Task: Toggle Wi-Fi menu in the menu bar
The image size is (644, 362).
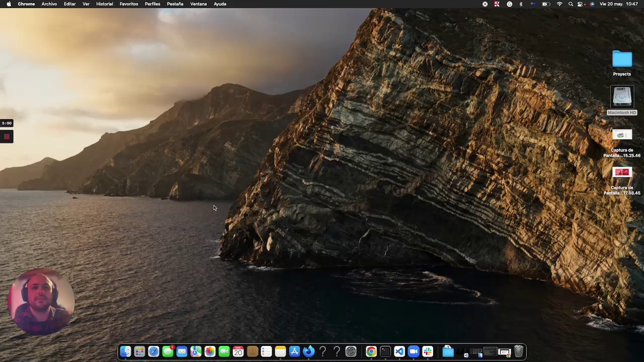Action: click(x=559, y=4)
